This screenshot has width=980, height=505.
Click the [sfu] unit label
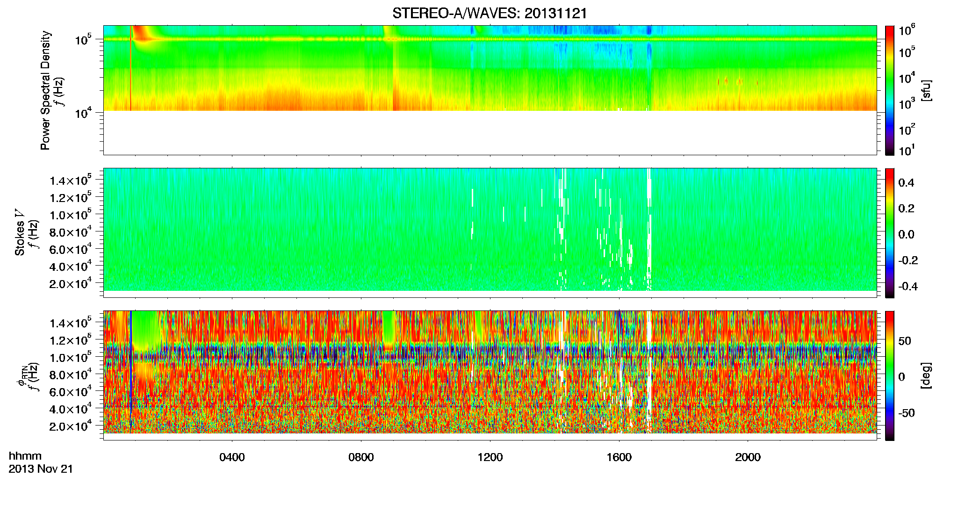click(926, 90)
